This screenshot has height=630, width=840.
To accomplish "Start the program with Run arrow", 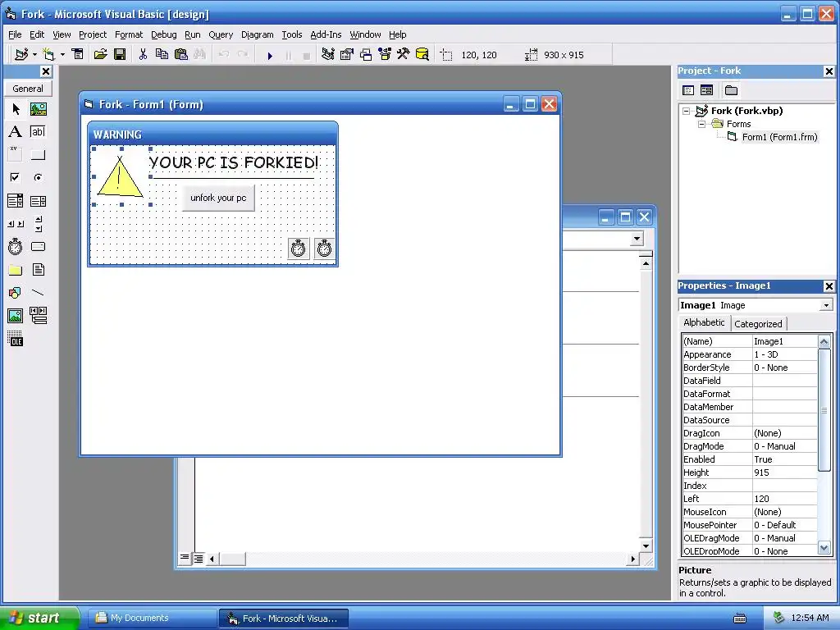I will (270, 55).
